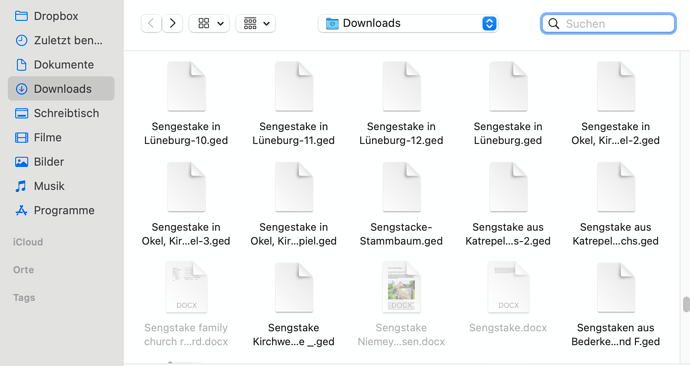The height and width of the screenshot is (366, 690).
Task: Click the vertical scrollbar thumb
Action: 686,304
